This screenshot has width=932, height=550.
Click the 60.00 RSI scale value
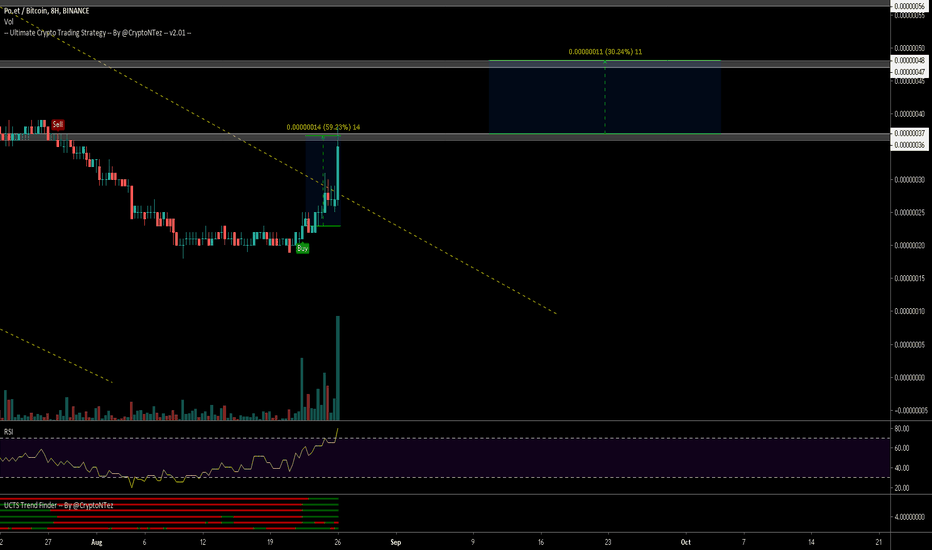[x=901, y=448]
